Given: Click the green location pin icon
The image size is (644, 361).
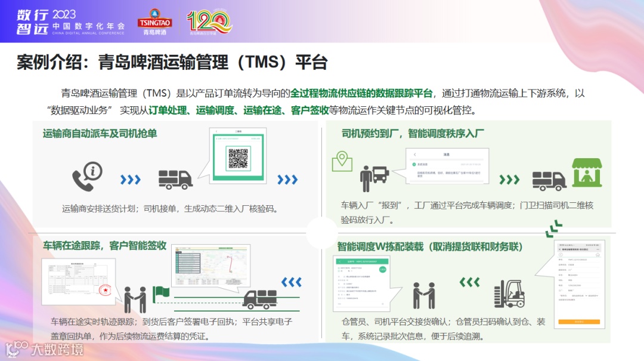Looking at the screenshot, I should (x=342, y=161).
